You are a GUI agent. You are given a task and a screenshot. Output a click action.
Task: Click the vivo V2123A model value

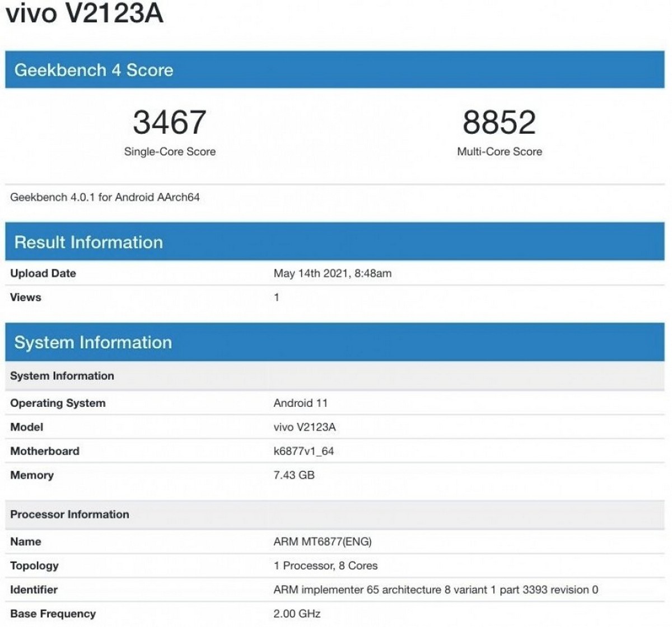tap(304, 427)
